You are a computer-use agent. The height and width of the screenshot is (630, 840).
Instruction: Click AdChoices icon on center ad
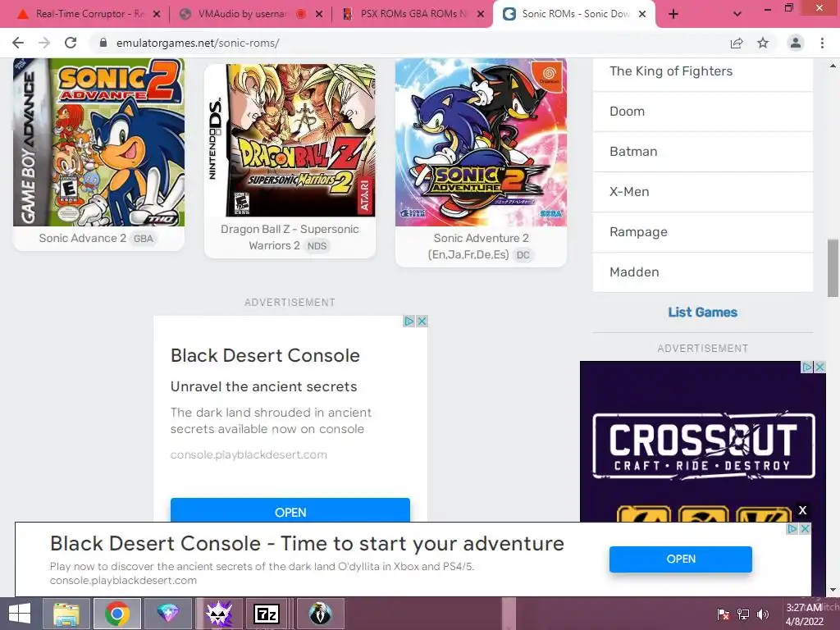tap(409, 321)
